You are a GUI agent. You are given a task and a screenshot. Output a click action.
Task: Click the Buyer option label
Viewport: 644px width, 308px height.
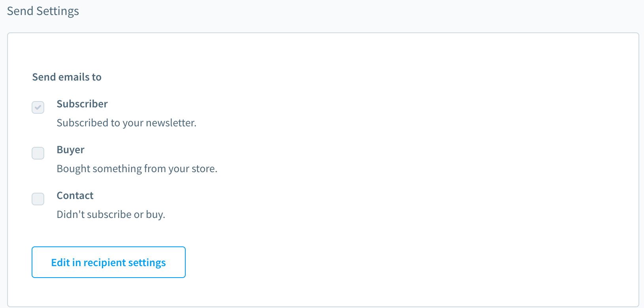point(70,150)
